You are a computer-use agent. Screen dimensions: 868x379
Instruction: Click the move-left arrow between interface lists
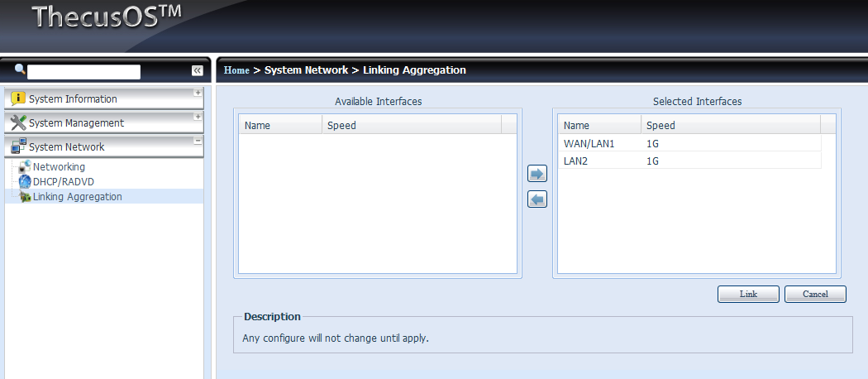(x=537, y=199)
